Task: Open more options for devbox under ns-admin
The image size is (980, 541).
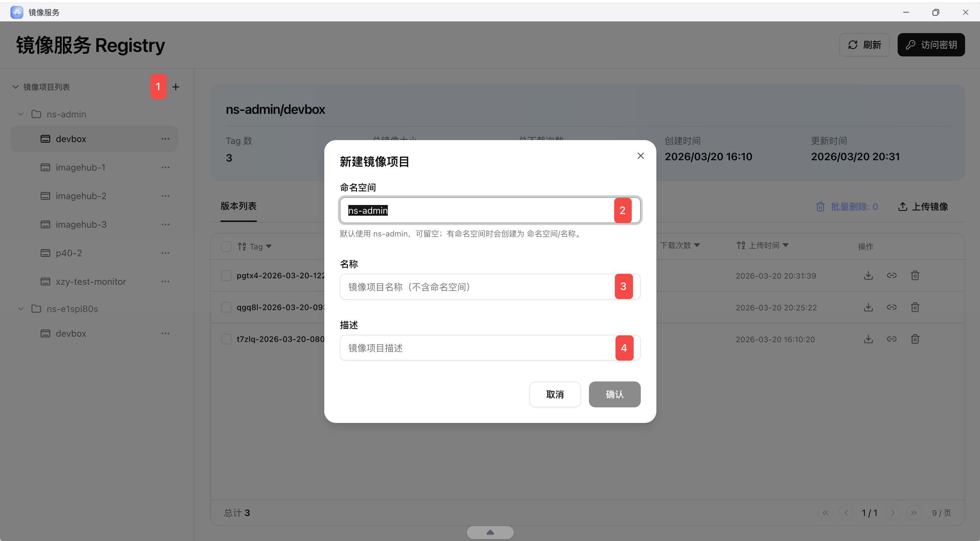Action: [x=165, y=139]
